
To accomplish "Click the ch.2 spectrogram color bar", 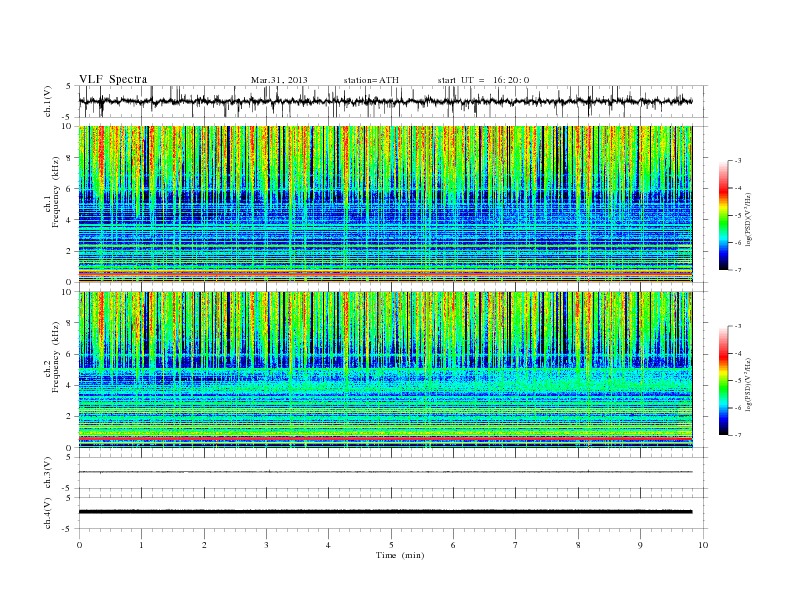I will tap(723, 381).
